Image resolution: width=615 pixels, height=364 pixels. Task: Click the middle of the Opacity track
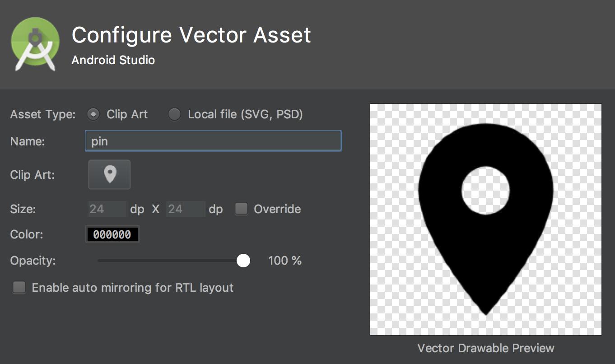pos(171,261)
